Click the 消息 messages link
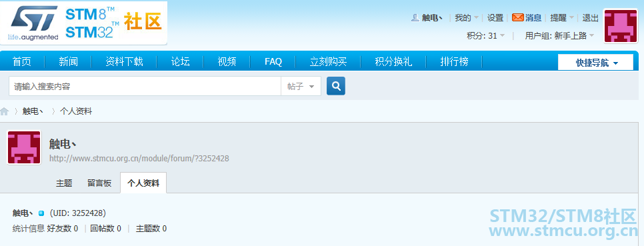Image resolution: width=644 pixels, height=246 pixels. pos(533,17)
